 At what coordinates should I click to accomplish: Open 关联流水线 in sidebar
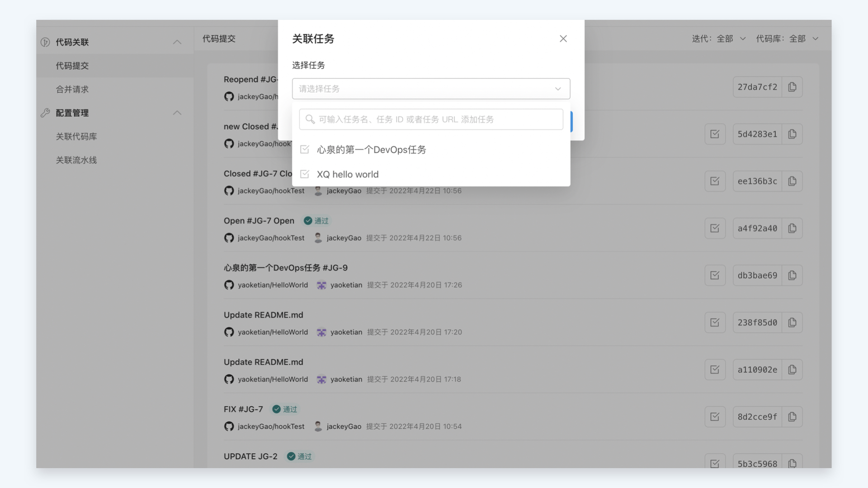coord(76,160)
